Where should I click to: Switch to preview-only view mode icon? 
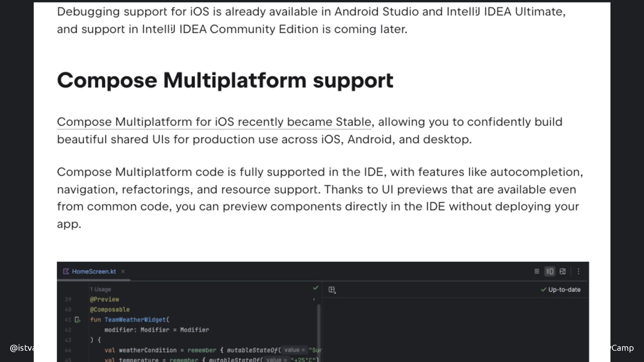[563, 271]
